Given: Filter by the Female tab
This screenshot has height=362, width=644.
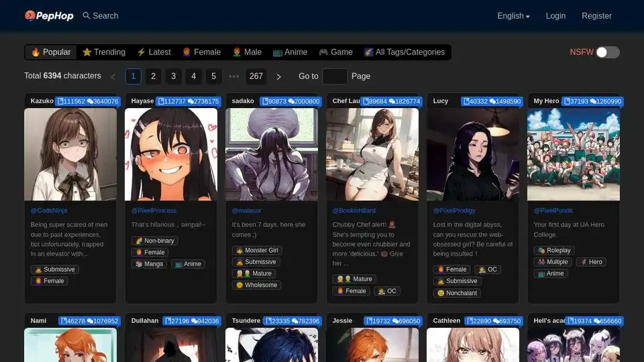Looking at the screenshot, I should [202, 52].
